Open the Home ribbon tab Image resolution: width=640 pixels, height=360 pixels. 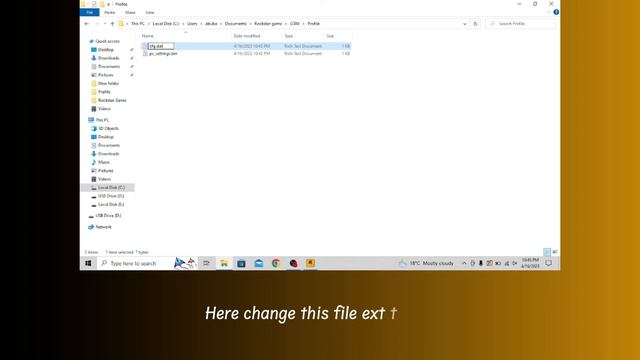[x=109, y=13]
